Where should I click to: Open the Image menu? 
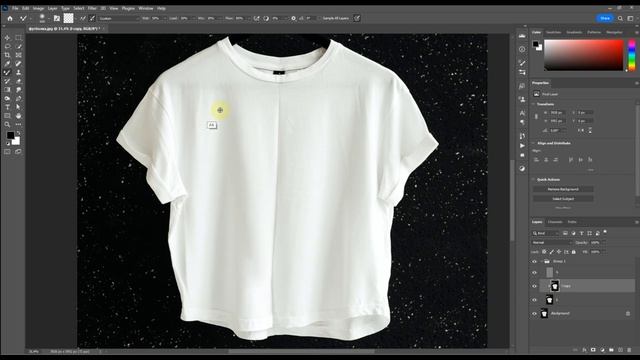(x=38, y=8)
